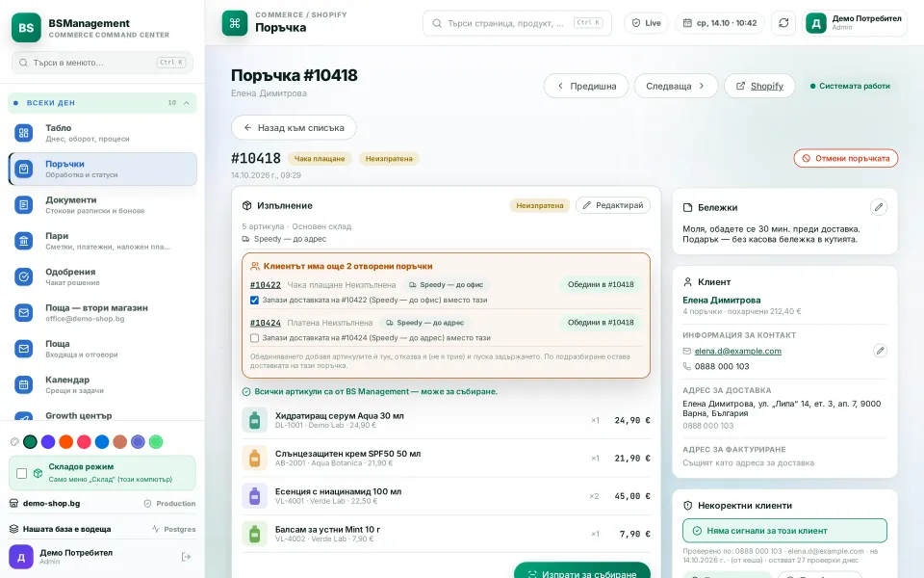Click the database icon beside Нашата база е водеща
Screen dimensions: 924x578
point(14,529)
